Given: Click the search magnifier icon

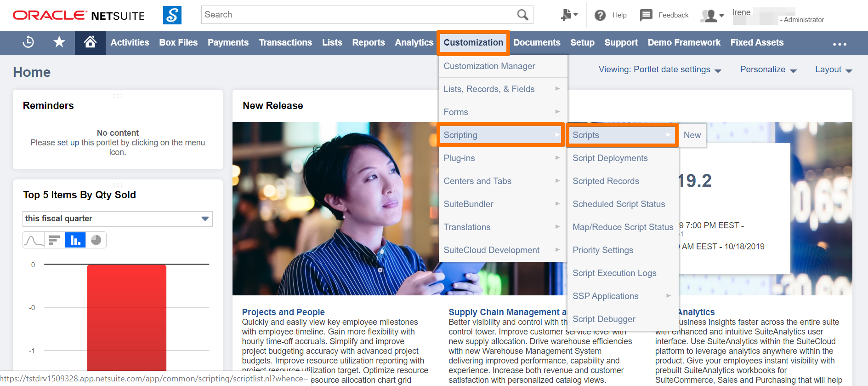Looking at the screenshot, I should pos(522,15).
